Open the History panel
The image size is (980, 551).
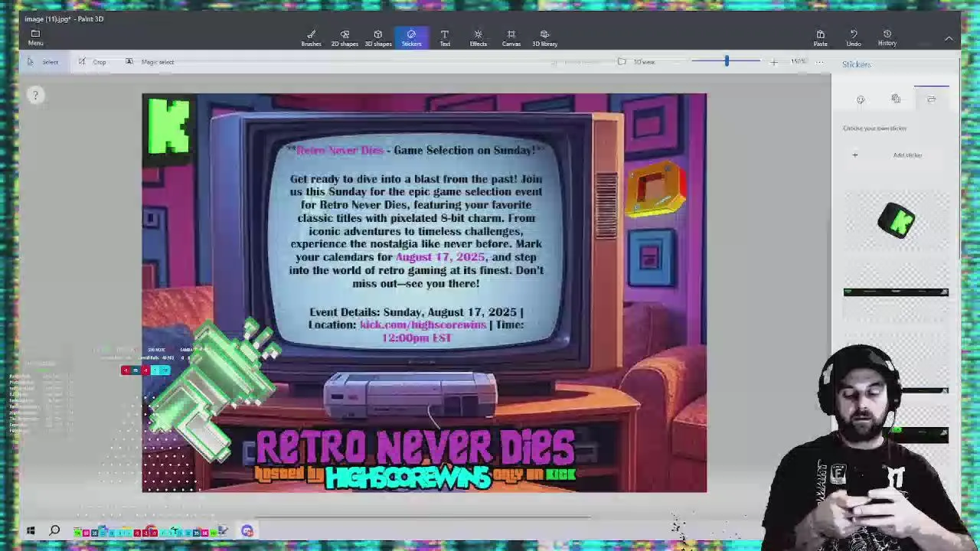(x=887, y=37)
